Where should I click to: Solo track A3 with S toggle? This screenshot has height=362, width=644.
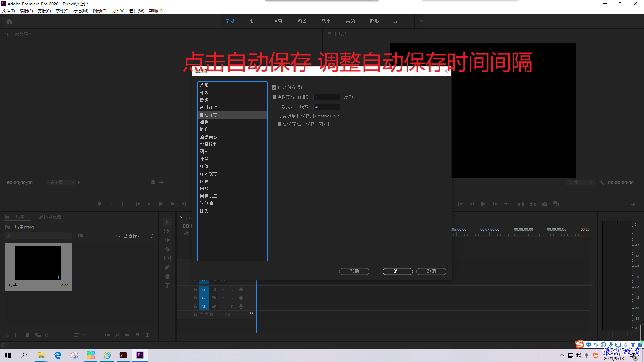pos(232,306)
